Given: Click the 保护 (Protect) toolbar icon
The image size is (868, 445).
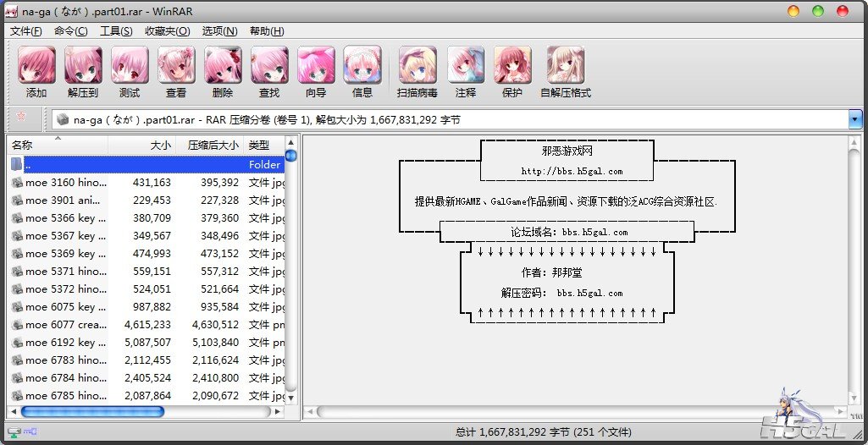Looking at the screenshot, I should (x=512, y=65).
